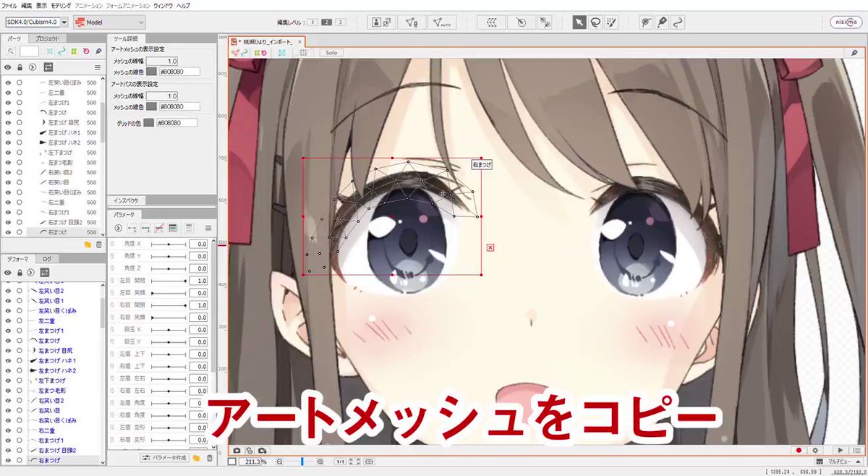Select edit level 3
The width and height of the screenshot is (868, 476).
tap(341, 22)
